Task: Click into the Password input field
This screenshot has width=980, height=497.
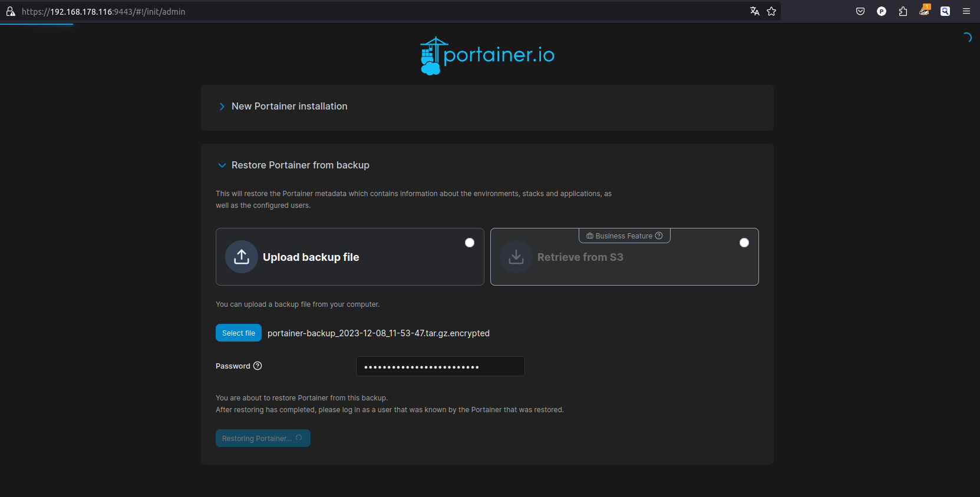Action: tap(440, 366)
